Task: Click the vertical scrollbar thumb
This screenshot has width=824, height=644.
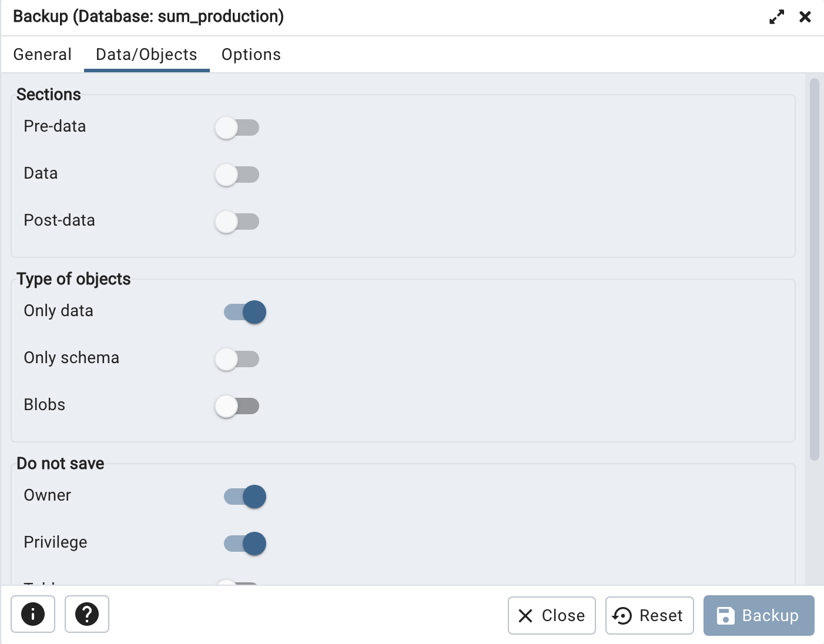Action: click(x=814, y=269)
